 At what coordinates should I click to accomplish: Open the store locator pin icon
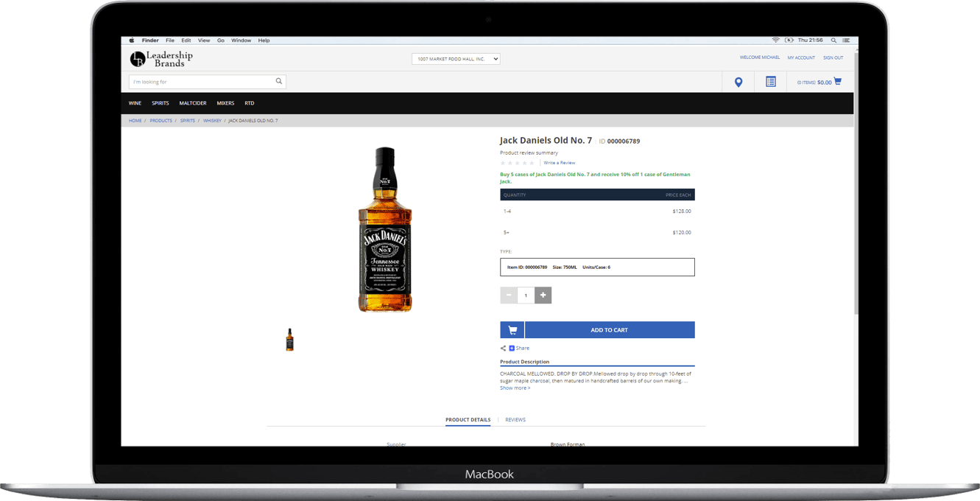point(738,82)
